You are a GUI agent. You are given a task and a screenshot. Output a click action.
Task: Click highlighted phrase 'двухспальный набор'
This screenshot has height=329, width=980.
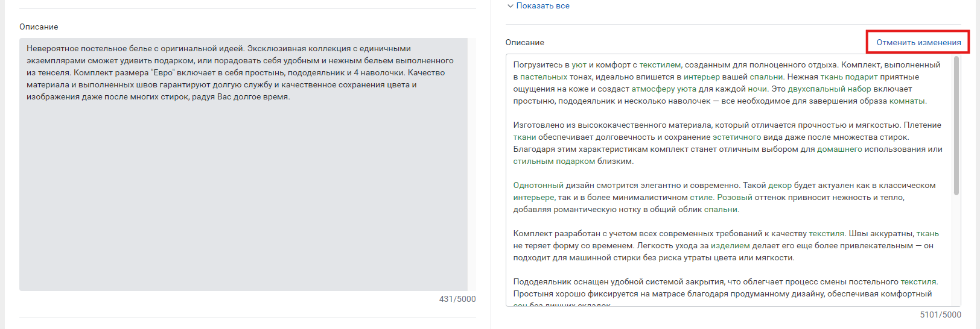pos(829,89)
